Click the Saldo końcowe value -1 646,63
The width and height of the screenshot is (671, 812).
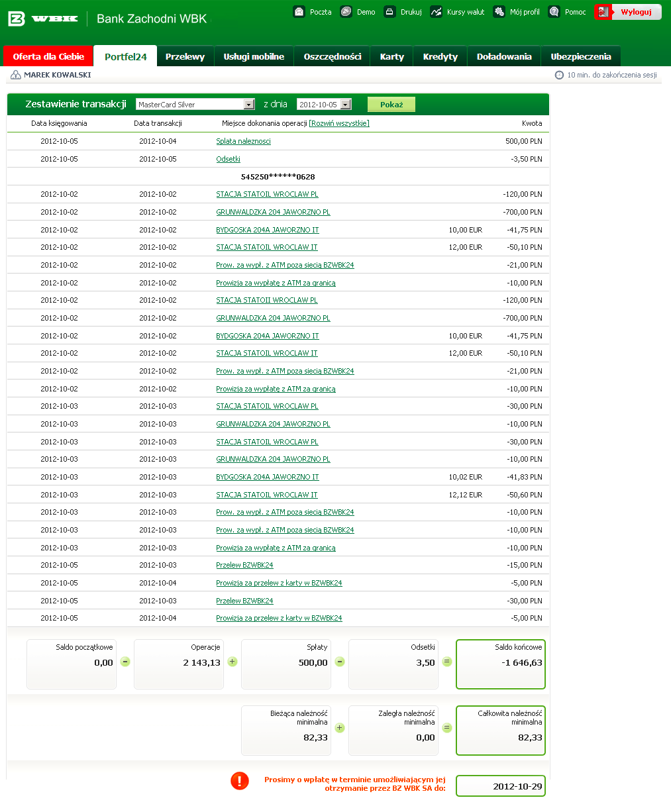(522, 662)
